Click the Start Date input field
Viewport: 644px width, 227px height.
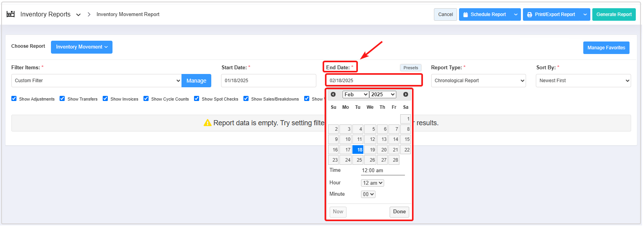268,81
